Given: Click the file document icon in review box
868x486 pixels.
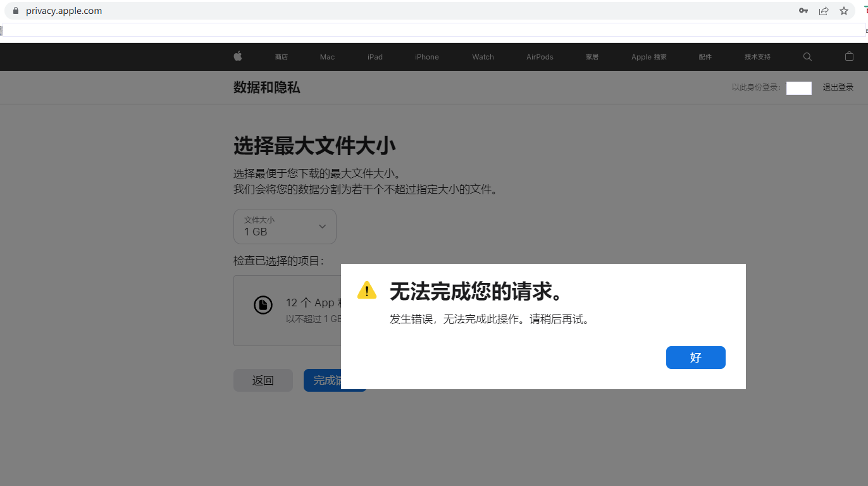Looking at the screenshot, I should [263, 304].
